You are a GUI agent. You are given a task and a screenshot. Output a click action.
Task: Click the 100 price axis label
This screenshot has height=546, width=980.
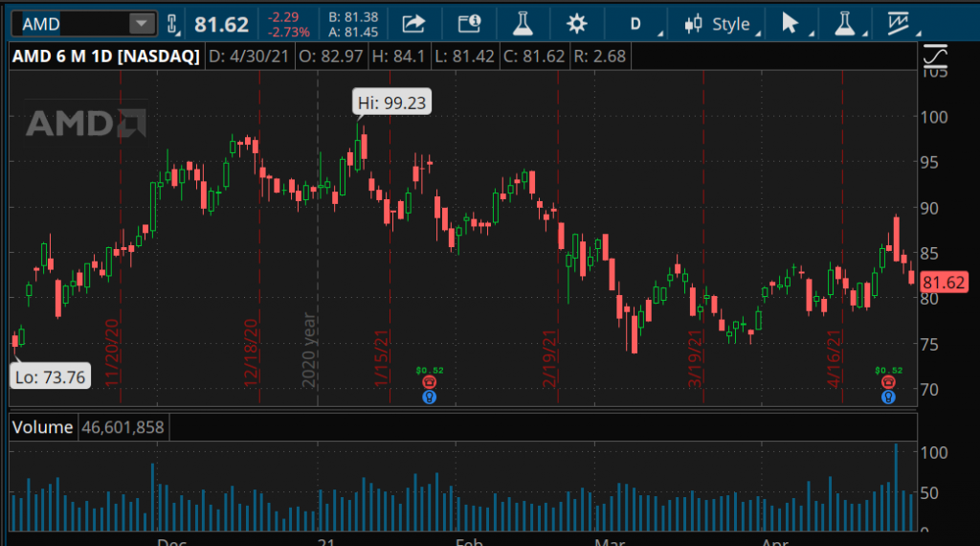click(934, 117)
